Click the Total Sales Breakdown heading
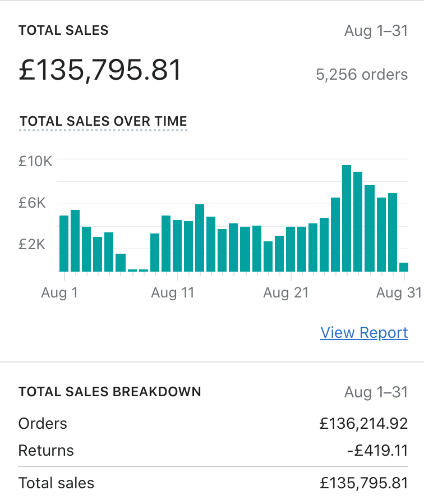 pyautogui.click(x=109, y=392)
